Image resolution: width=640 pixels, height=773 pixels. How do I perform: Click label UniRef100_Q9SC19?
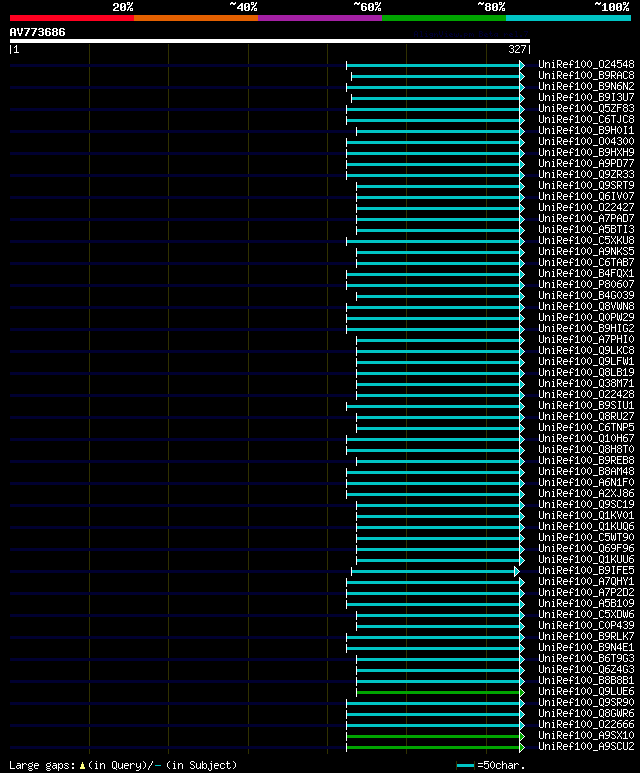click(586, 504)
